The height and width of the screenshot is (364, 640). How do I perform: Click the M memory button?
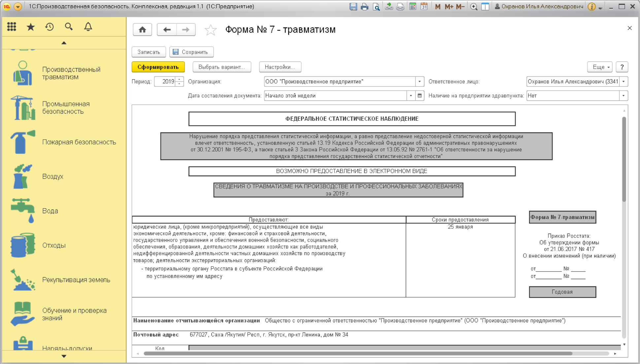(x=438, y=7)
